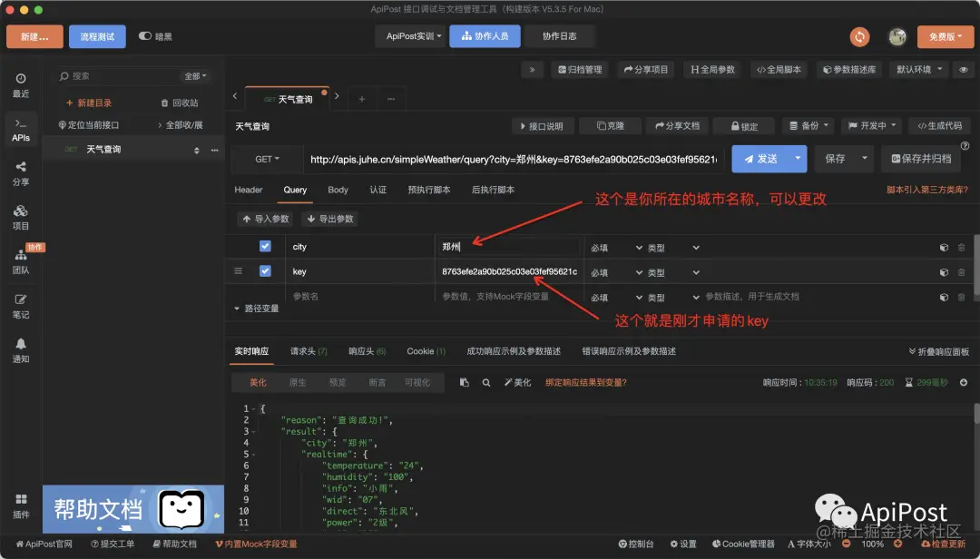Open the user avatar profile
The width and height of the screenshot is (980, 559).
897,37
